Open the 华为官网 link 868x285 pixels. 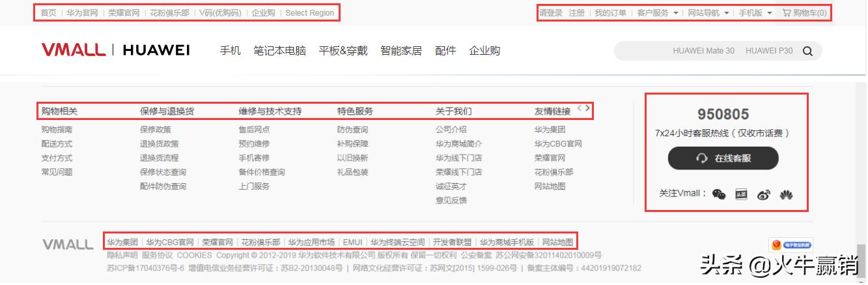[x=82, y=12]
